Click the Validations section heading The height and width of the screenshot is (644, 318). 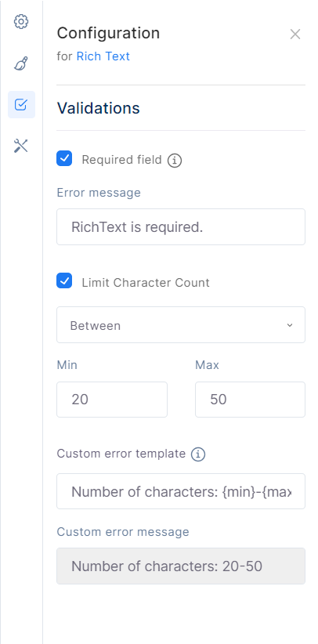pyautogui.click(x=98, y=108)
